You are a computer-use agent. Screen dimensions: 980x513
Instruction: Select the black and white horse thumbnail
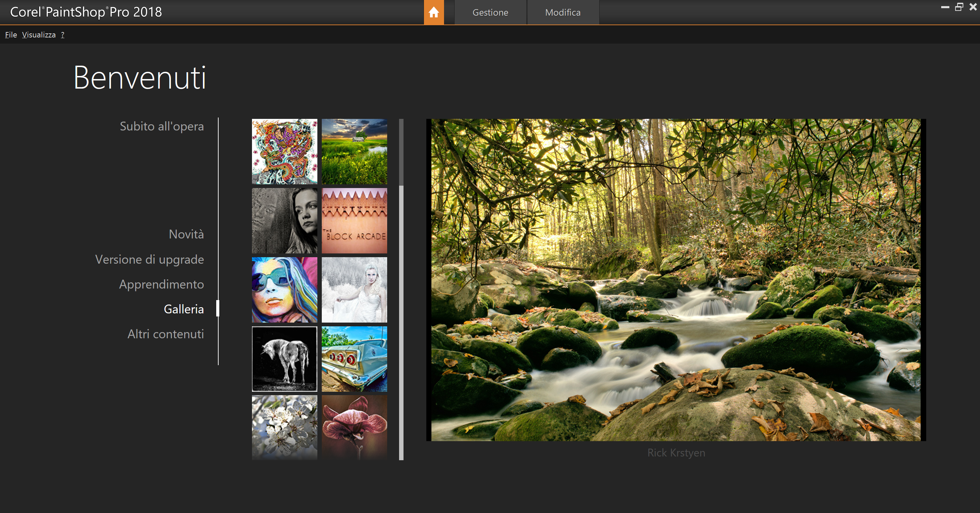tap(284, 359)
